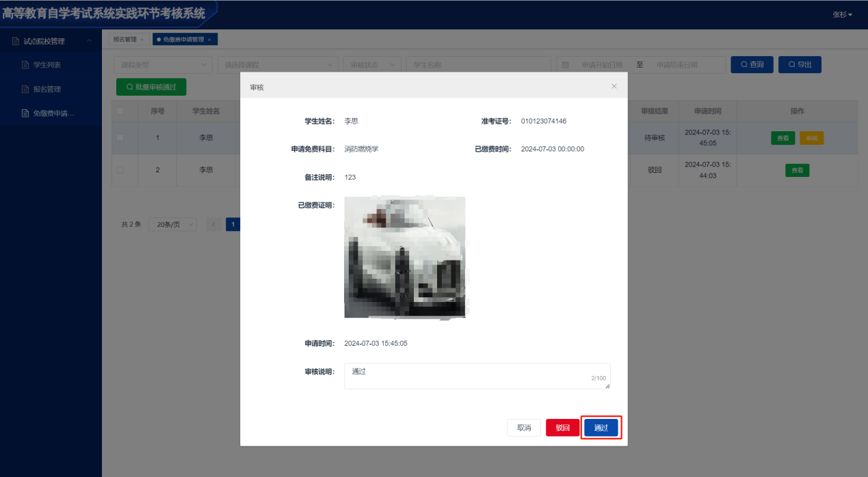Open 免缴费申请 item in the sidebar
Image resolution: width=868 pixels, height=477 pixels.
53,113
